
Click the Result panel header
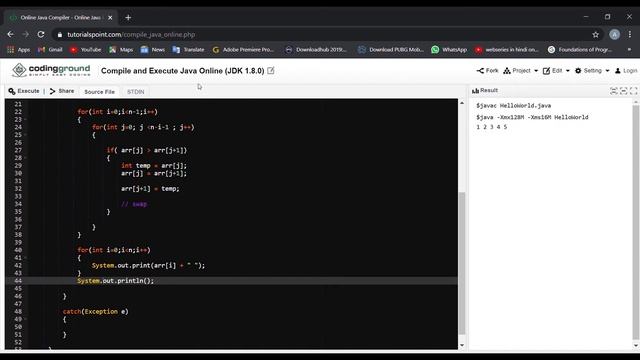point(485,91)
